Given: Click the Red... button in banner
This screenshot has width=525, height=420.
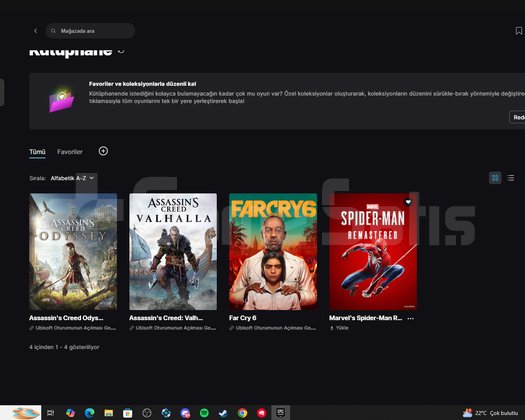Looking at the screenshot, I should (517, 117).
